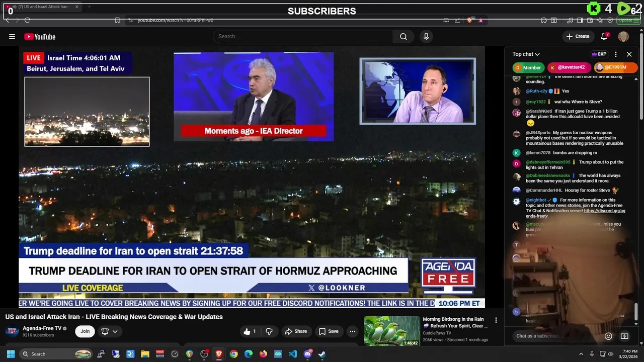Open Google Chrome from the taskbar

pos(233,354)
